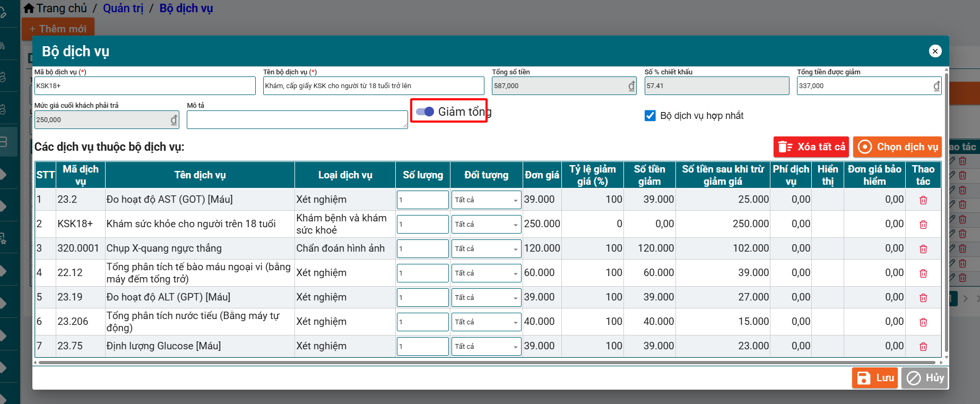Expand Đối tượng dropdown for service 22.12
The image size is (980, 404).
click(486, 273)
